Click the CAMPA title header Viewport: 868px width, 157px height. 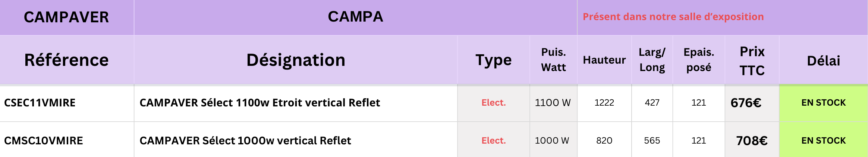click(x=355, y=17)
